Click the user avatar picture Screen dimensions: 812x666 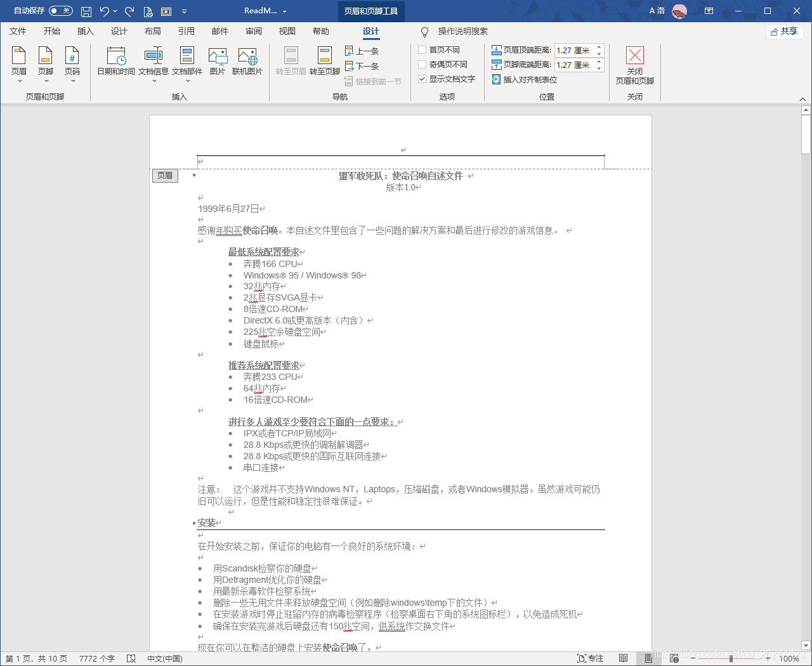click(x=679, y=11)
